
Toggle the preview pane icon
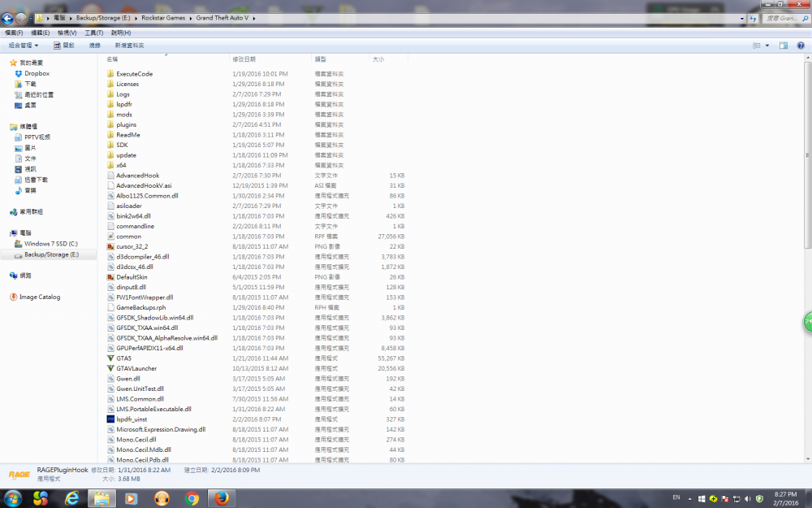point(783,46)
